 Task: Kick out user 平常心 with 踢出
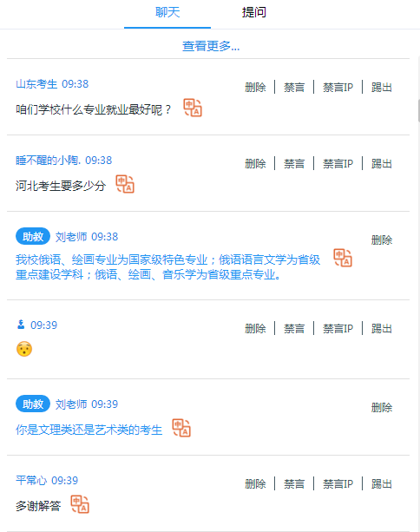(x=382, y=483)
